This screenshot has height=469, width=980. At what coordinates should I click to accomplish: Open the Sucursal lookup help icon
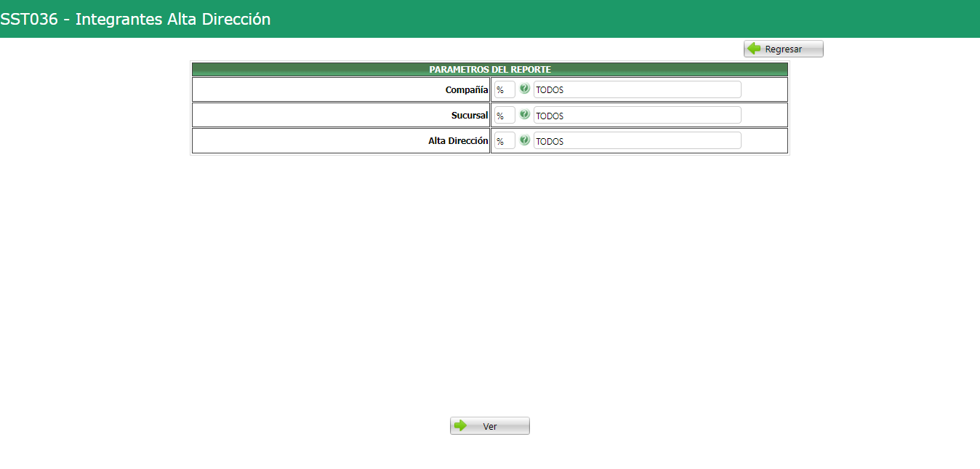coord(524,115)
